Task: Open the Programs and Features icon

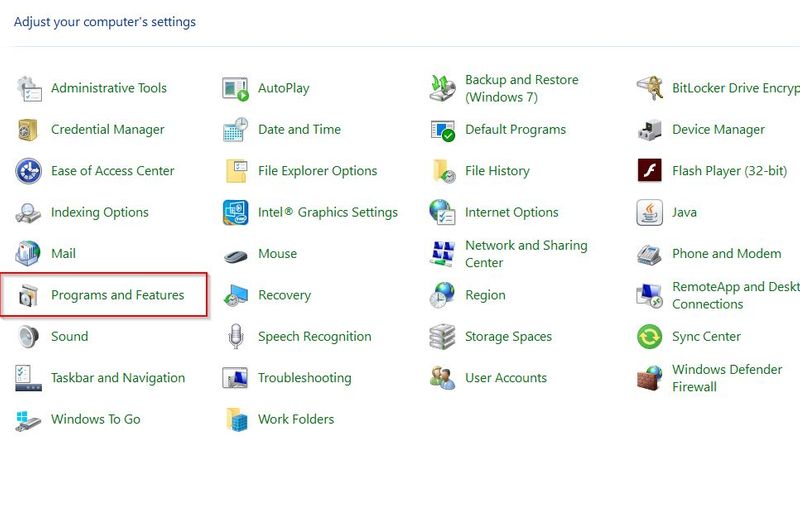Action: [29, 296]
